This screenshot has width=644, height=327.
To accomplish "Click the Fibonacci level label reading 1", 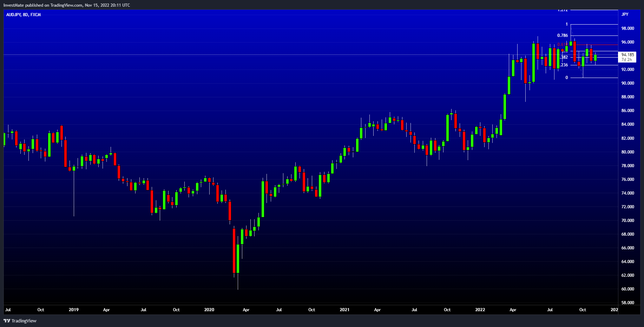I will pos(566,24).
